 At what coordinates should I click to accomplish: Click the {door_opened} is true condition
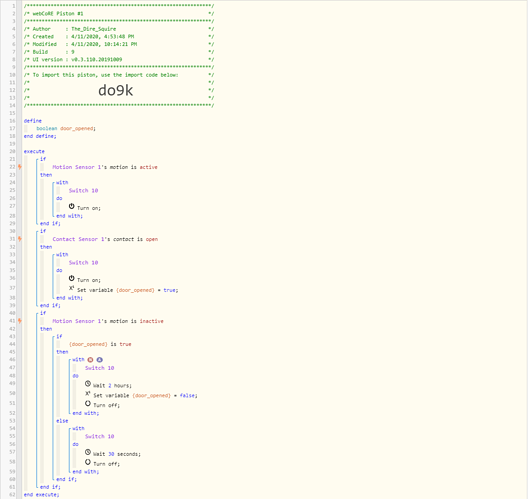pyautogui.click(x=100, y=344)
